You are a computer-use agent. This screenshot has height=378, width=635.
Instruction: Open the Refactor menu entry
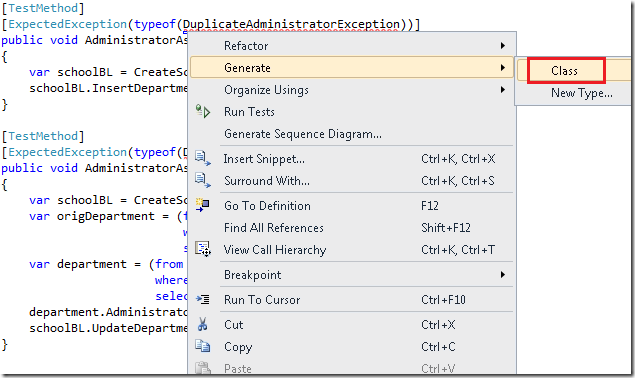pos(352,45)
